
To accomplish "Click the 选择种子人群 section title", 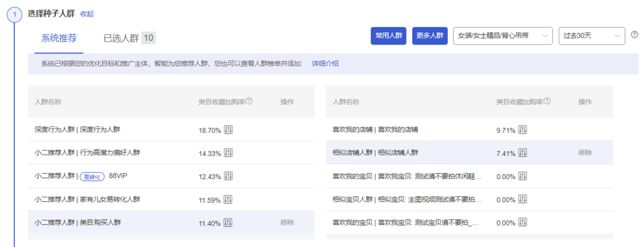I will click(51, 14).
